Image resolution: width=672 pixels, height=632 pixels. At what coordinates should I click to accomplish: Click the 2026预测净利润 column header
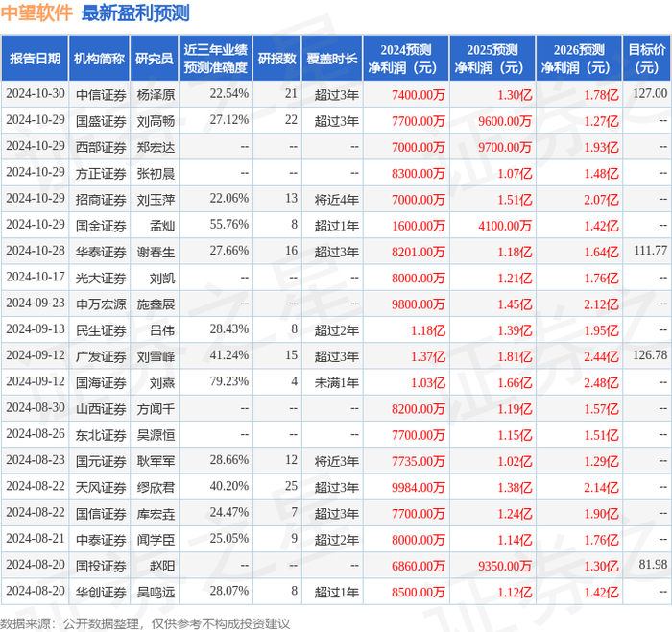pos(579,59)
